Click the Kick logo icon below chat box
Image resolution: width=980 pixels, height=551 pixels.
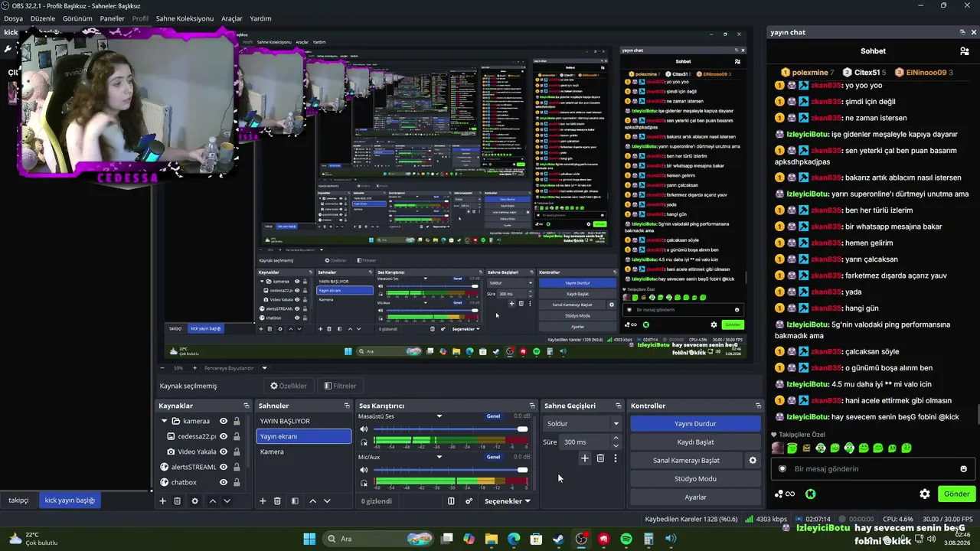[810, 494]
